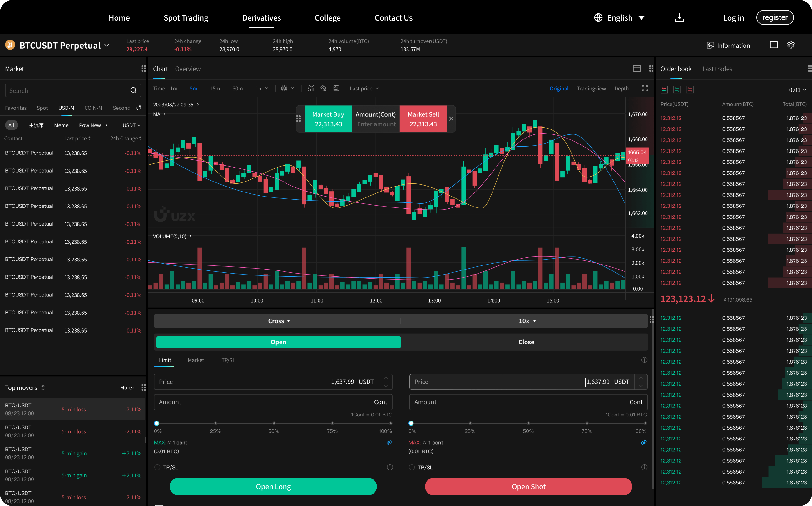Open settings gear icon near Information
The height and width of the screenshot is (506, 812).
click(x=790, y=45)
